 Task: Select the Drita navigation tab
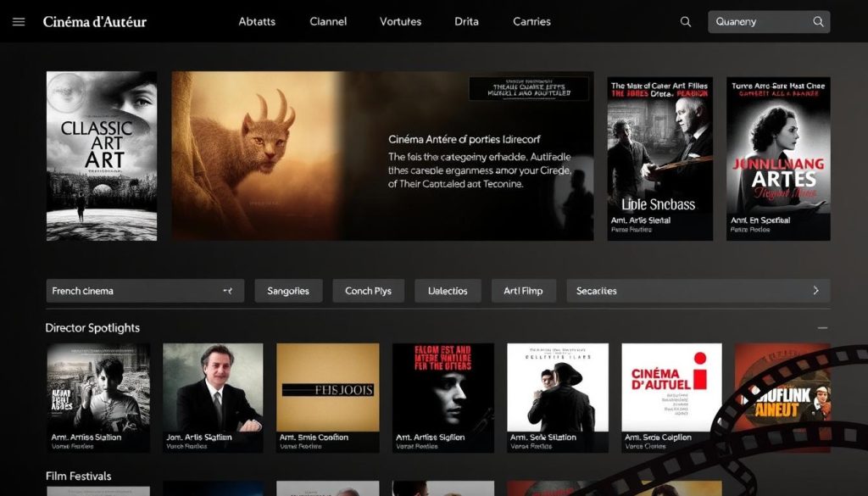465,21
